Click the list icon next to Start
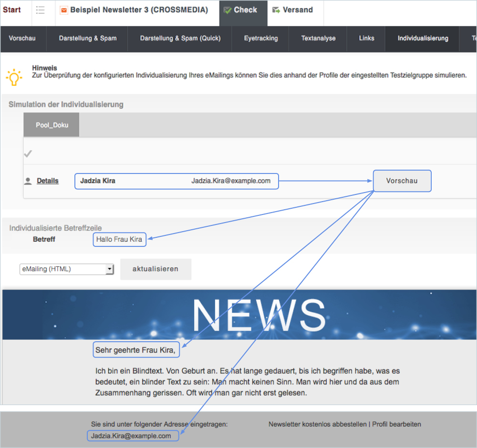This screenshot has height=448, width=477. coord(41,10)
